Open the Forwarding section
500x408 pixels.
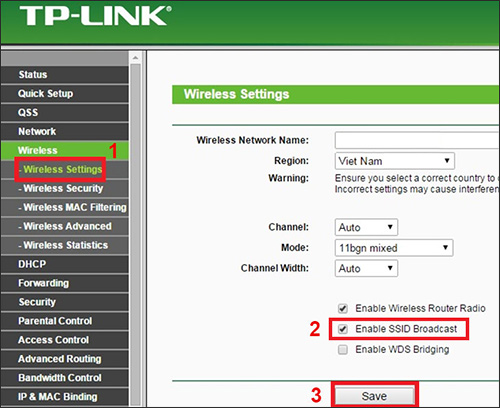pos(64,283)
